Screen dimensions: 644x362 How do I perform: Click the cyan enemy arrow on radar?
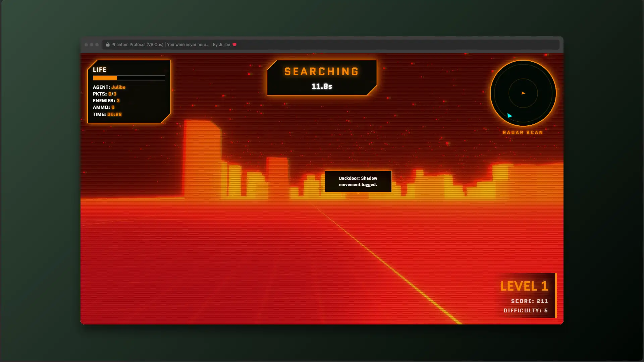click(509, 116)
